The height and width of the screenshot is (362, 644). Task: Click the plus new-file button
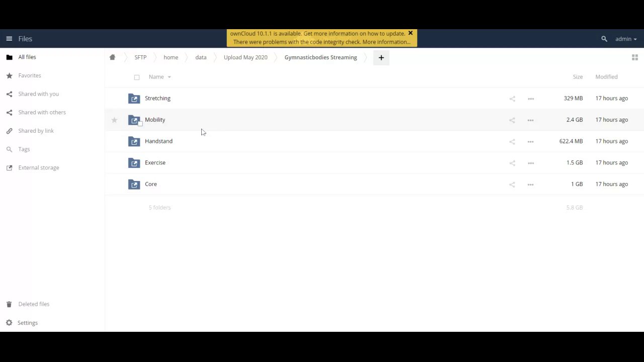(x=381, y=58)
